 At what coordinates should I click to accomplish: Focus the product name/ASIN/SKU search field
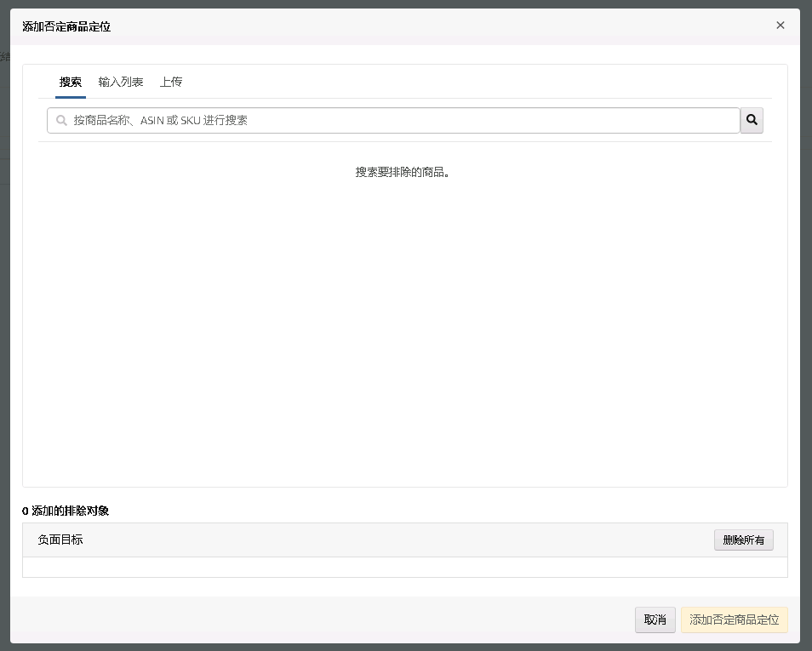[x=393, y=120]
